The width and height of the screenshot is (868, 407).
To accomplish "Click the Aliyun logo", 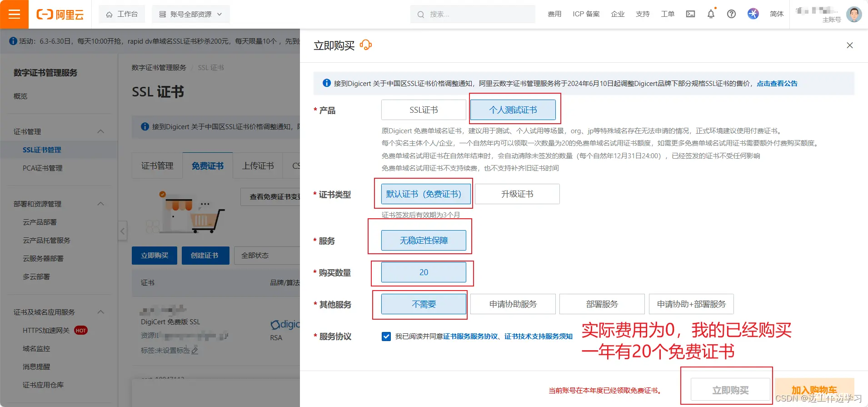I will [60, 15].
